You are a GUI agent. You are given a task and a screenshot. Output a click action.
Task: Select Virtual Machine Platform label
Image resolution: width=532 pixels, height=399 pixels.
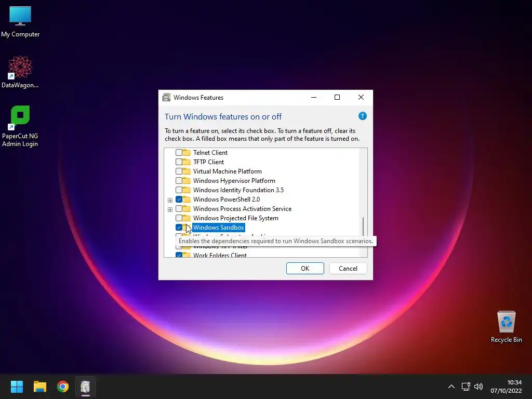pos(228,171)
